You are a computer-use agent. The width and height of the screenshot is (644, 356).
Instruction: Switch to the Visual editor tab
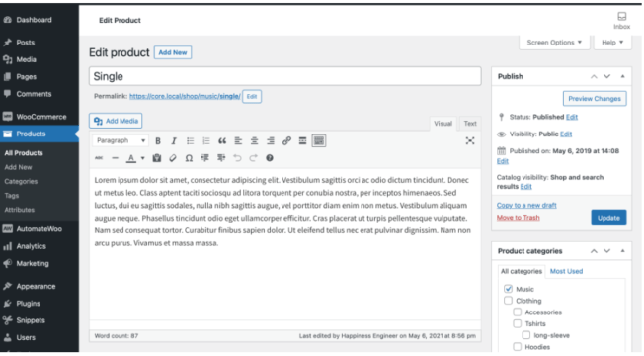tap(443, 124)
